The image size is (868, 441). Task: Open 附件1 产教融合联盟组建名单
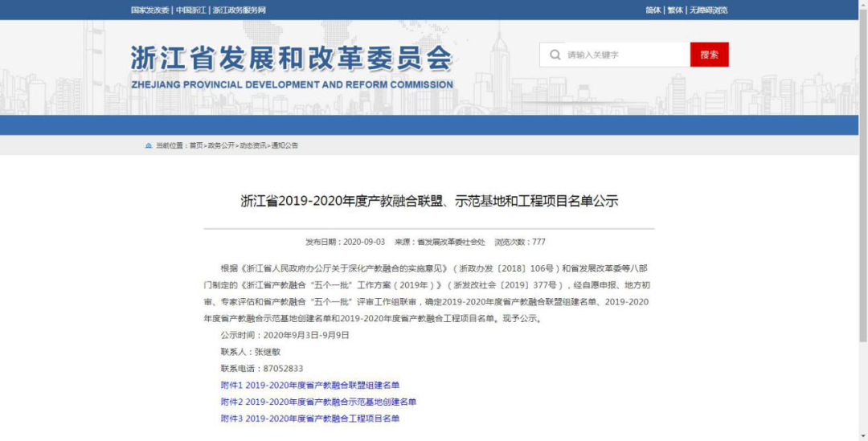pos(309,386)
